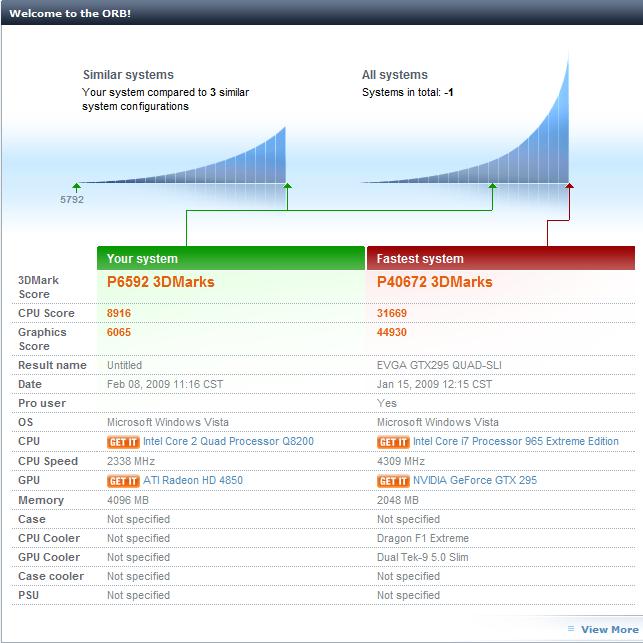Image resolution: width=643 pixels, height=643 pixels.
Task: Click CPU cooler Dragon F1 Extreme
Action: (423, 538)
